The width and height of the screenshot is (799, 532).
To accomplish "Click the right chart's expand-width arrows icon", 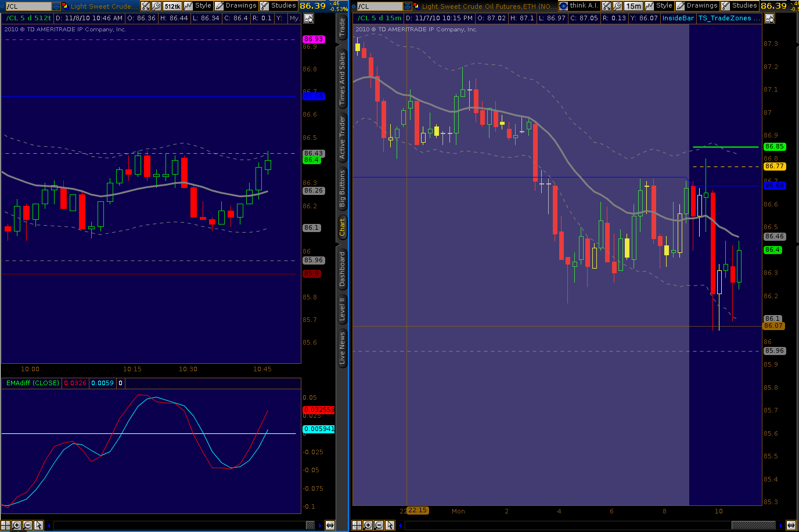I will [790, 525].
